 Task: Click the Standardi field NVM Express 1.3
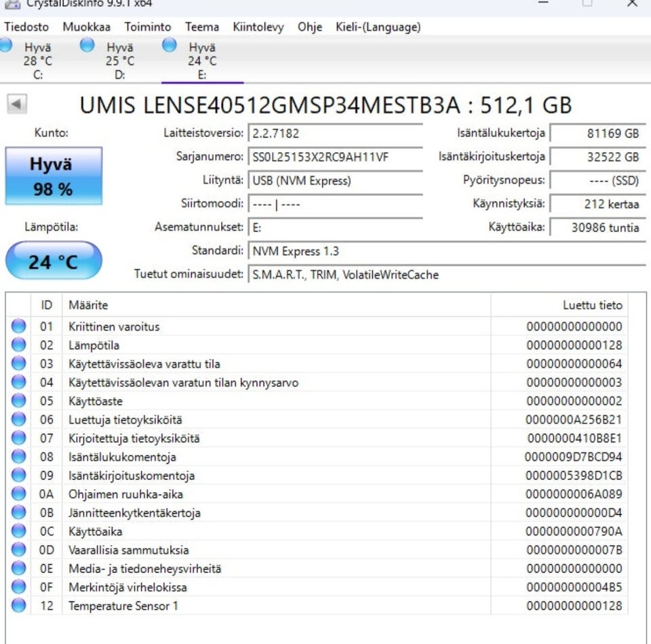coord(447,251)
